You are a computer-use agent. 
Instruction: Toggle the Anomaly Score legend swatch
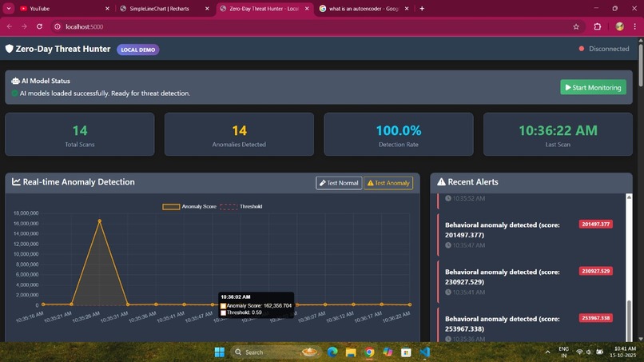click(x=171, y=207)
